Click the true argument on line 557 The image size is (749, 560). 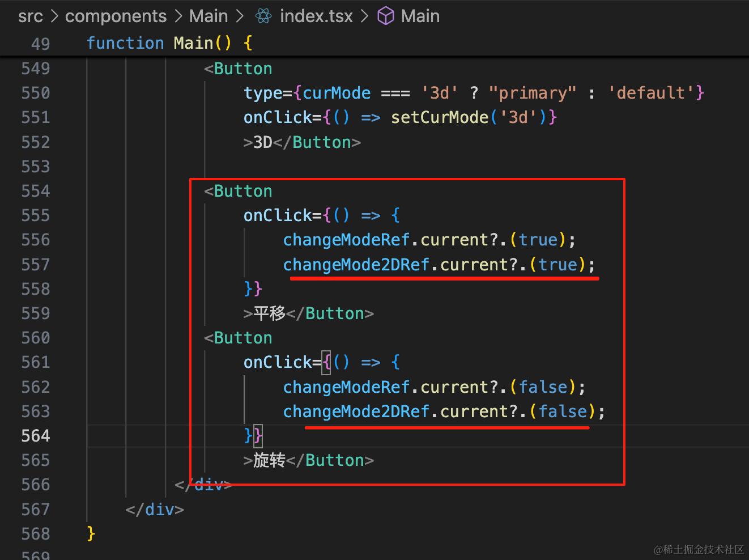coord(558,265)
